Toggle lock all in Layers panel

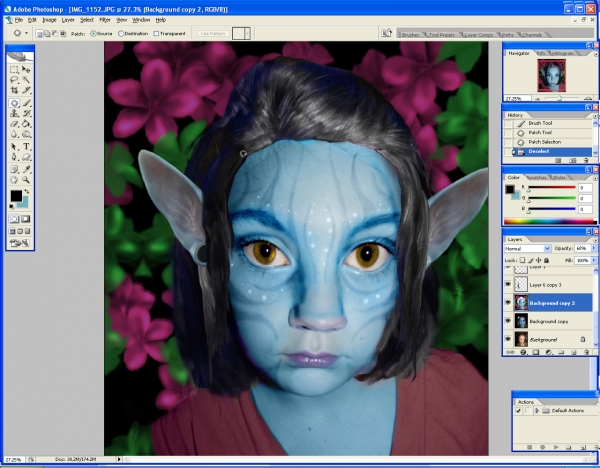click(546, 260)
